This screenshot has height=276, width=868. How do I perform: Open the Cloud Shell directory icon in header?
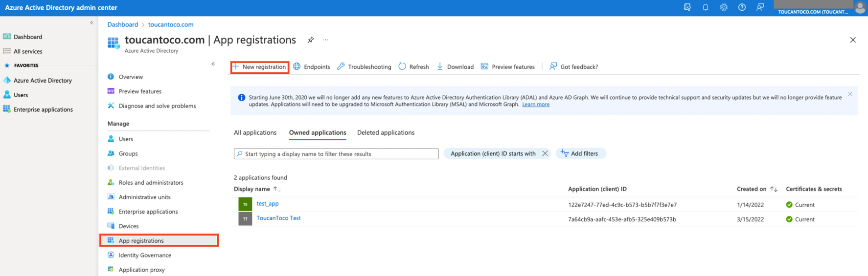[687, 7]
